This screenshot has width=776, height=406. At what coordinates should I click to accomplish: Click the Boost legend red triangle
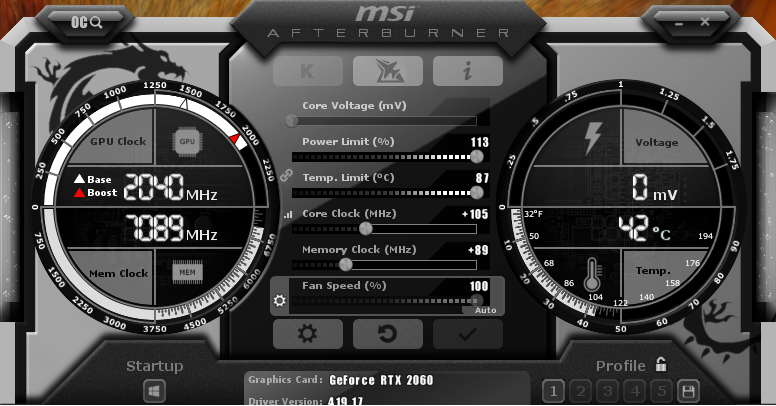(x=79, y=193)
